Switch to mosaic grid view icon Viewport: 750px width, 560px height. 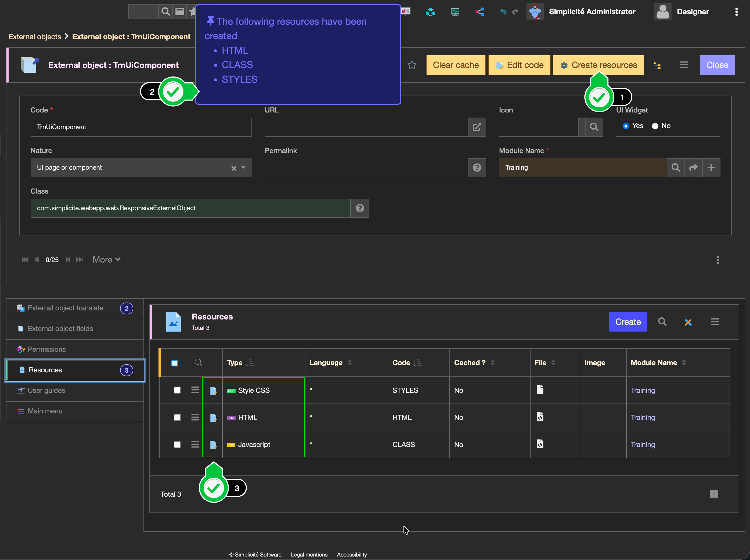[714, 494]
